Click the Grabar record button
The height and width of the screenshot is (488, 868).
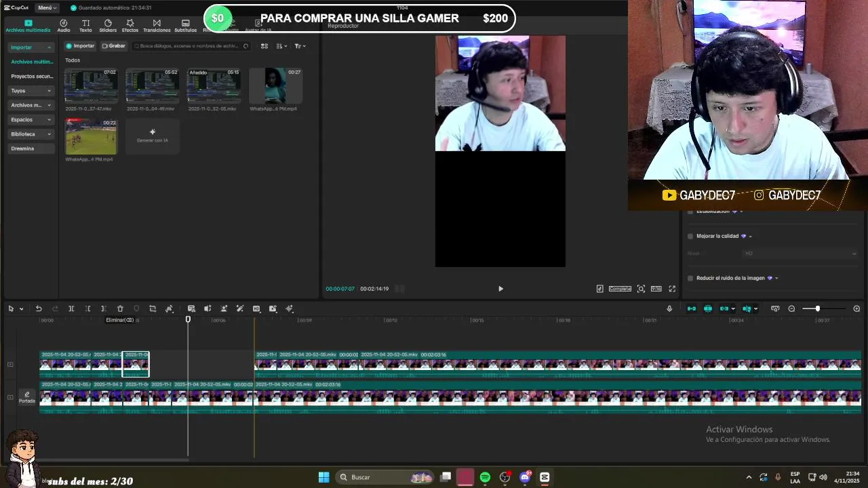(x=113, y=46)
